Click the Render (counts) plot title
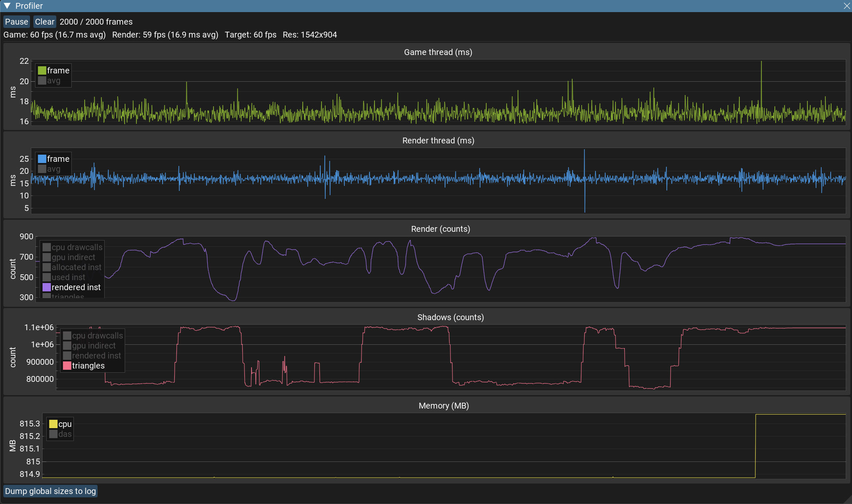This screenshot has height=504, width=852. pyautogui.click(x=440, y=229)
